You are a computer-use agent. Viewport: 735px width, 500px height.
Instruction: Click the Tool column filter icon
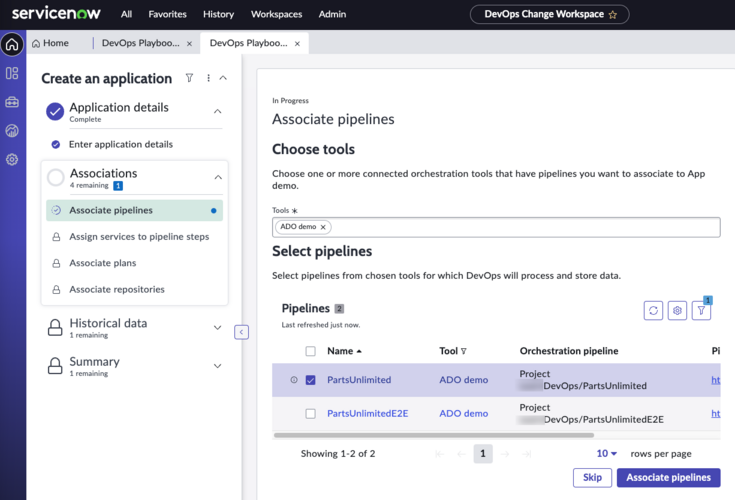click(464, 351)
